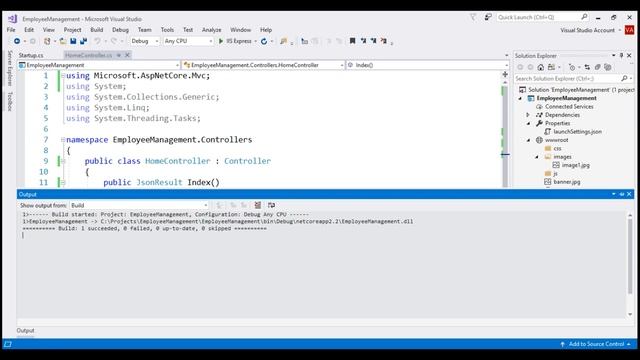This screenshot has height=360, width=640.
Task: Open the EmployeeManagement project navigation dropdown
Action: (99, 65)
